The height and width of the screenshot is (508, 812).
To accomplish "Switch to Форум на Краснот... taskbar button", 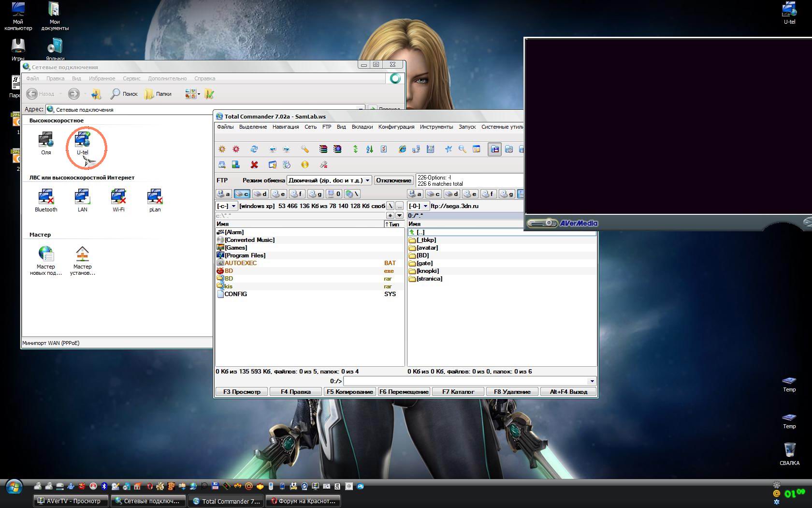I will 304,501.
